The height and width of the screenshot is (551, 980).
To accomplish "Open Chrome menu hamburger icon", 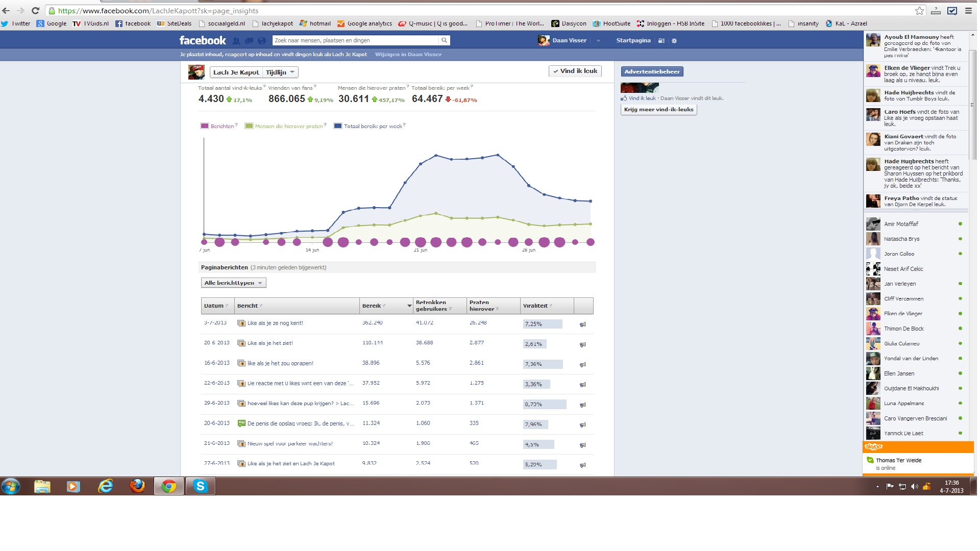I will [968, 11].
